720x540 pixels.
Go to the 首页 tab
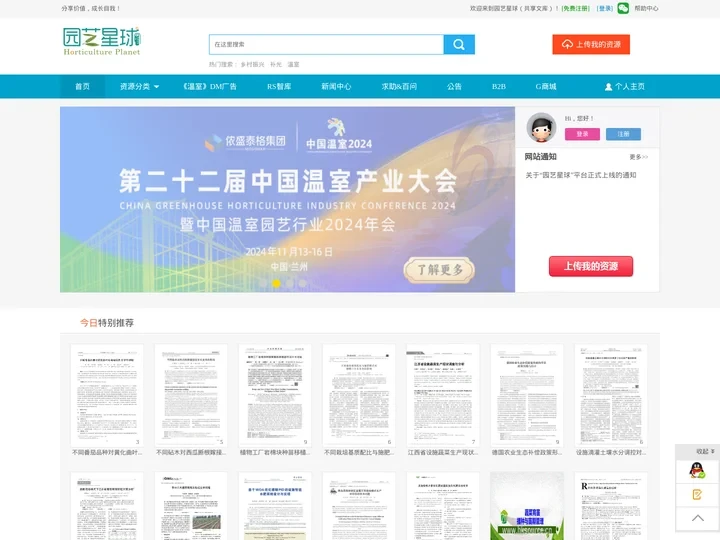[x=83, y=86]
